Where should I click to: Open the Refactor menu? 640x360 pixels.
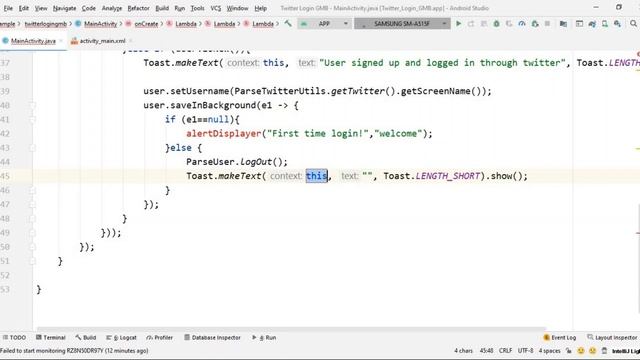[138, 8]
